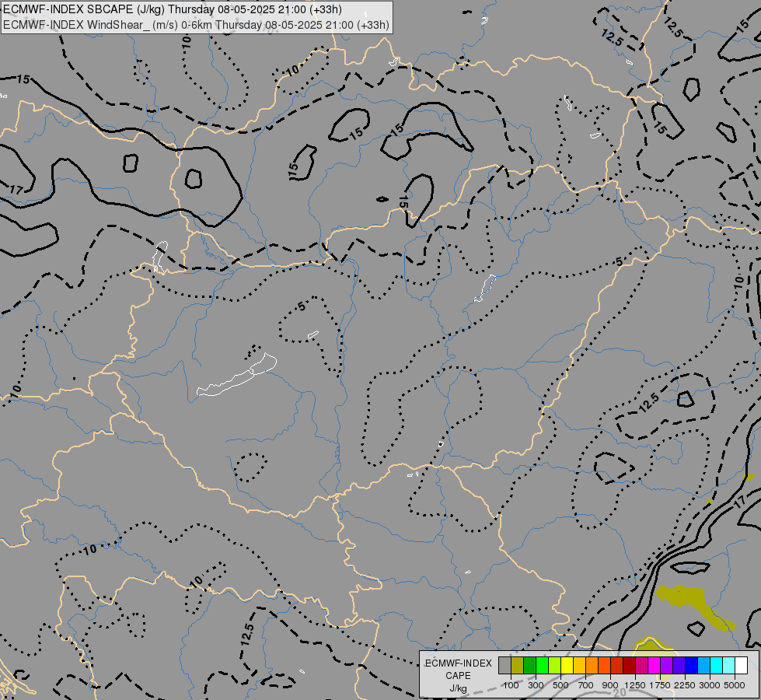Click the legend title ECMWF-INDEX
The height and width of the screenshot is (700, 761).
click(459, 663)
